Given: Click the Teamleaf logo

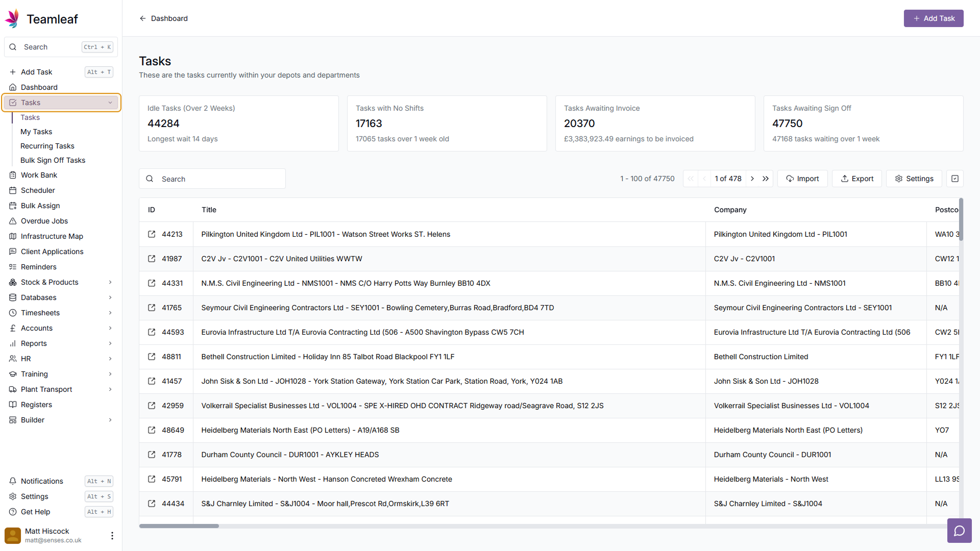Looking at the screenshot, I should [41, 19].
